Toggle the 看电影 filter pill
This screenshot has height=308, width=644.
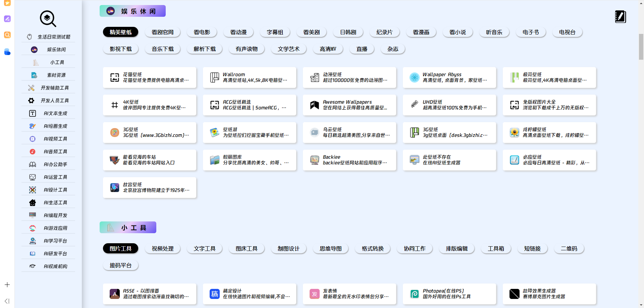click(x=202, y=32)
